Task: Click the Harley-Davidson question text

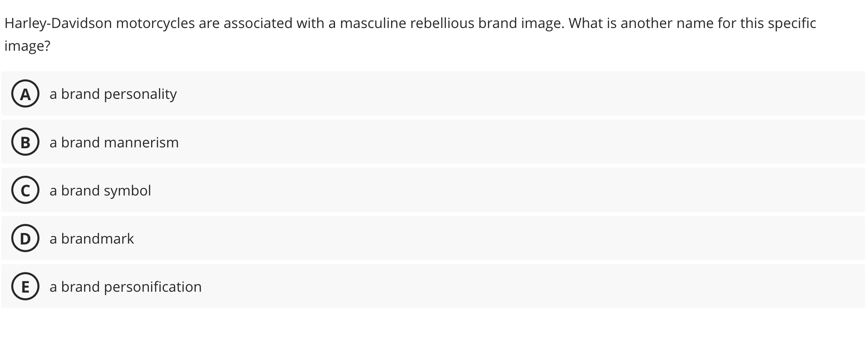Action: coord(410,34)
